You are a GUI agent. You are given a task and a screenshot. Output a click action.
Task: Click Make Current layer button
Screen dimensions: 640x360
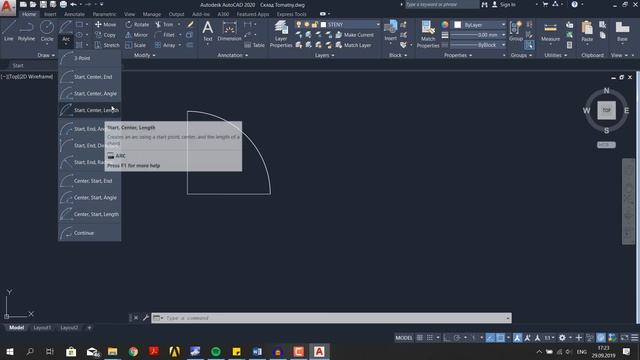(x=354, y=35)
